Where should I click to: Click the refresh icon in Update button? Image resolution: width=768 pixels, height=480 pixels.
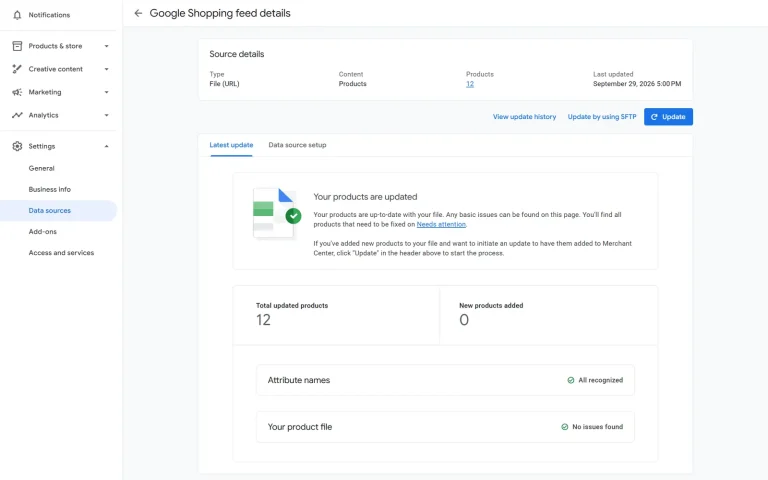[654, 117]
